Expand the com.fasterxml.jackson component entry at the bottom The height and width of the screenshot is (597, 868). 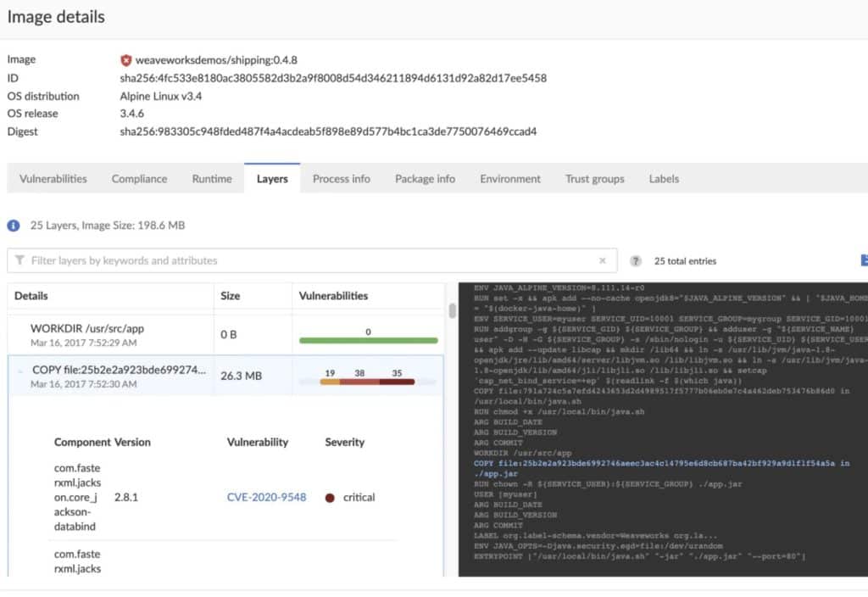tap(76, 561)
